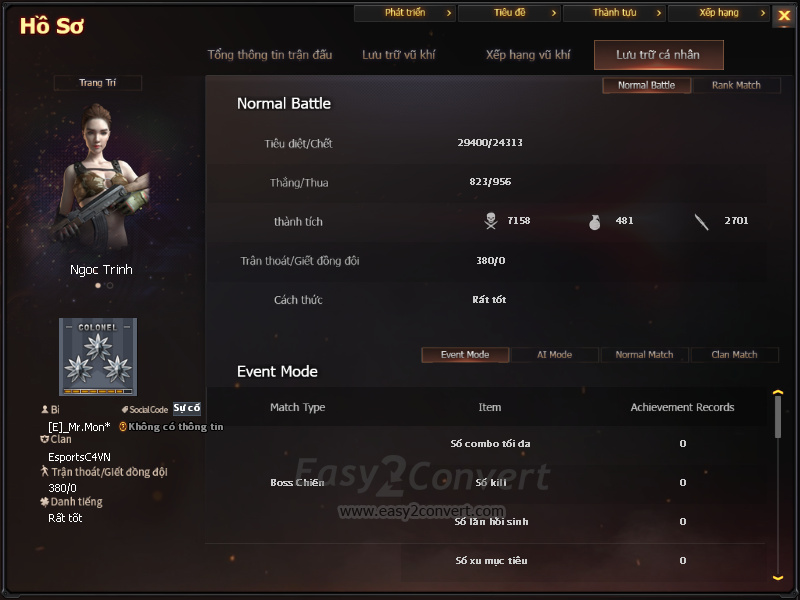This screenshot has width=800, height=600.
Task: Switch to Tổng thông tin trận đấu tab
Action: (269, 55)
